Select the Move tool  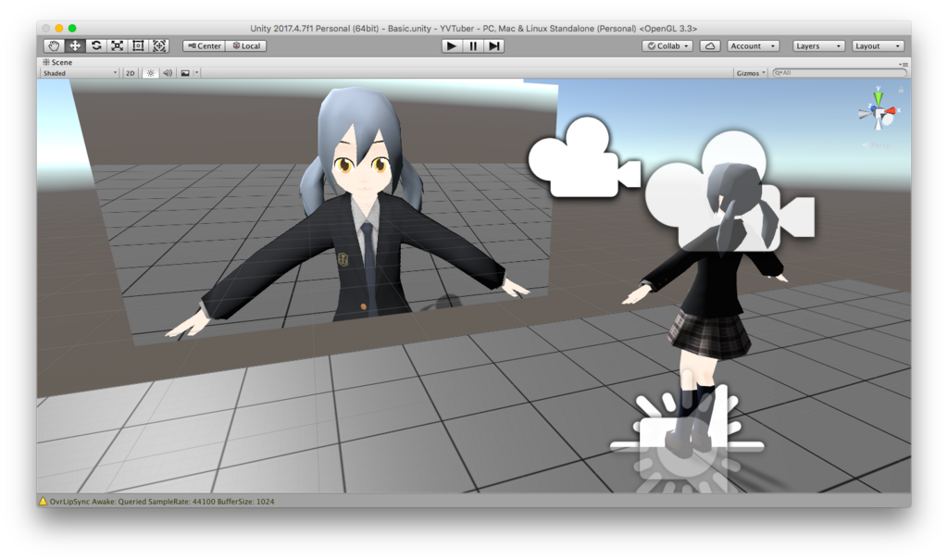click(x=75, y=46)
